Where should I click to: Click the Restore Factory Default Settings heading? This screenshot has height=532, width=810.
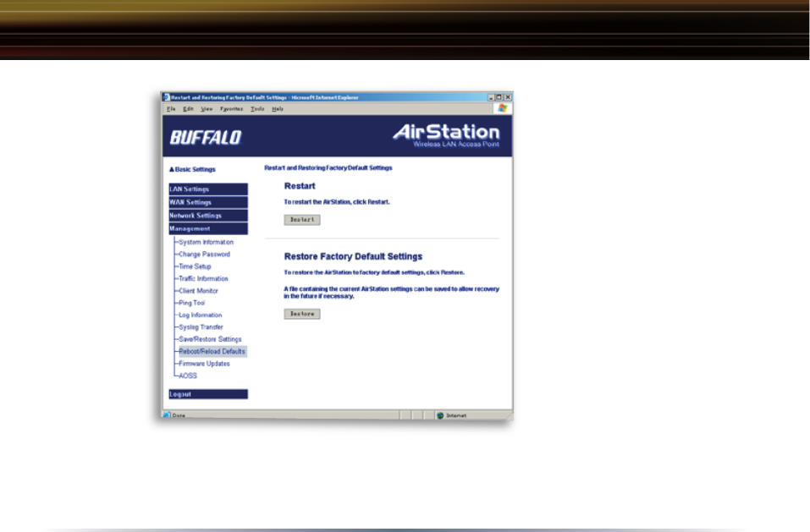(353, 256)
